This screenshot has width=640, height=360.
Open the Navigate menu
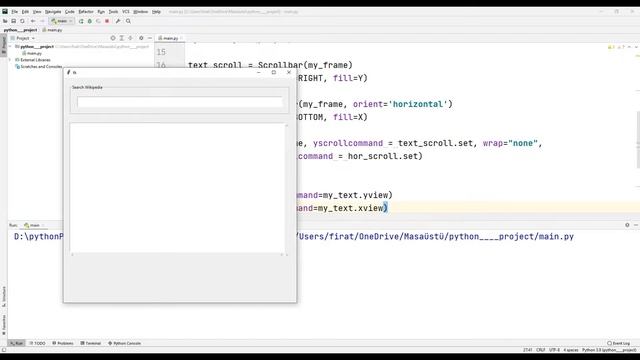coord(53,12)
